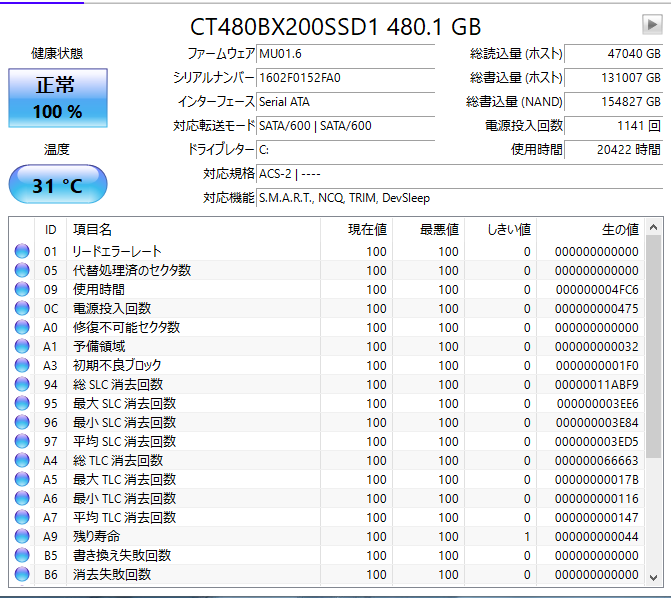Click status orb for row A9 残り寿命
The width and height of the screenshot is (671, 598).
tap(22, 536)
